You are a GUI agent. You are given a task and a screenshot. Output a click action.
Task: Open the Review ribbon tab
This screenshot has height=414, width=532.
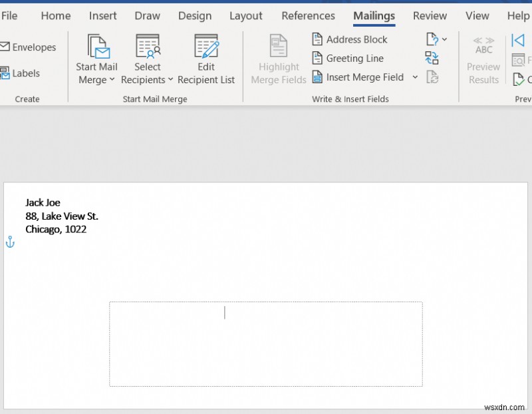click(430, 15)
